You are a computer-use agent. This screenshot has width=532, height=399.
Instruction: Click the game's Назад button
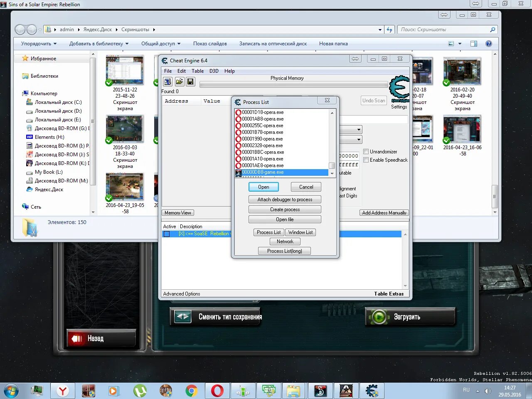[x=101, y=338]
